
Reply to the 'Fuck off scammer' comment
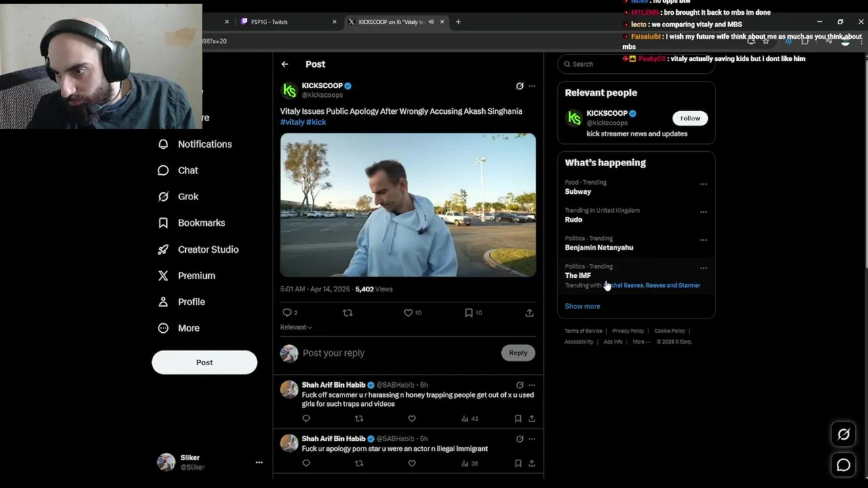(x=306, y=419)
